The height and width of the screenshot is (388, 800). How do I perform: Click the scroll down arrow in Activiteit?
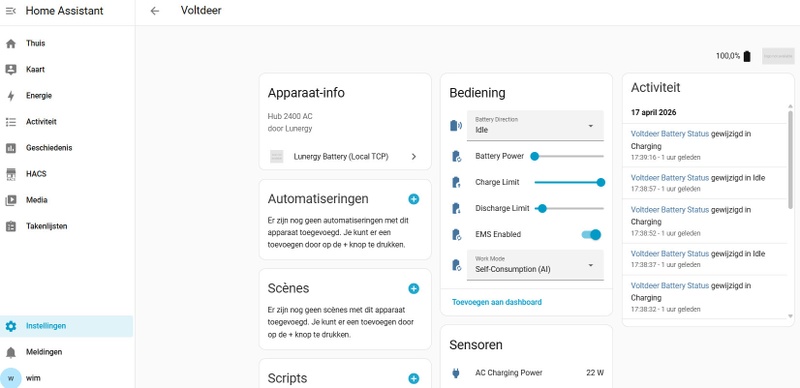click(x=790, y=317)
